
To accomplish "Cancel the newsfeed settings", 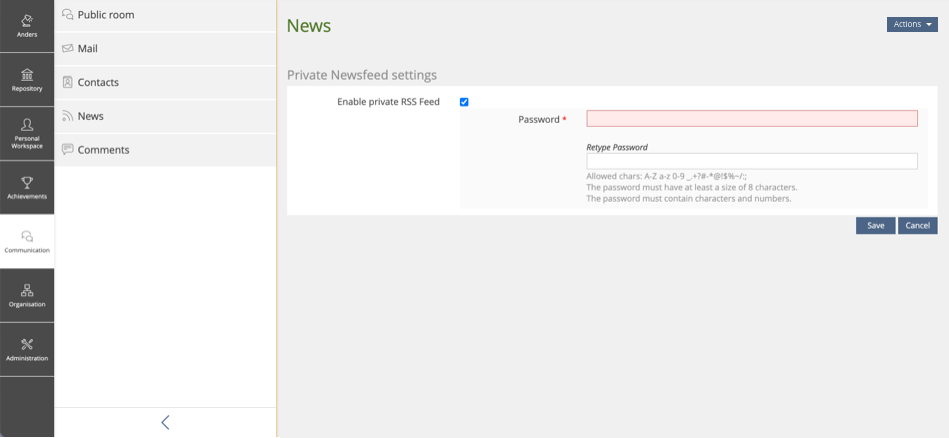I will point(918,226).
